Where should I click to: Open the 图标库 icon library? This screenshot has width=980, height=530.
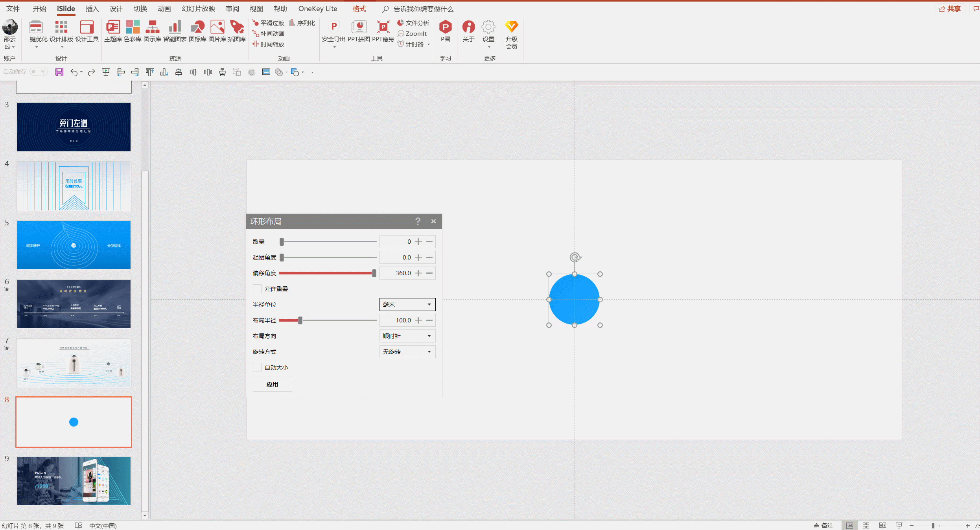197,31
